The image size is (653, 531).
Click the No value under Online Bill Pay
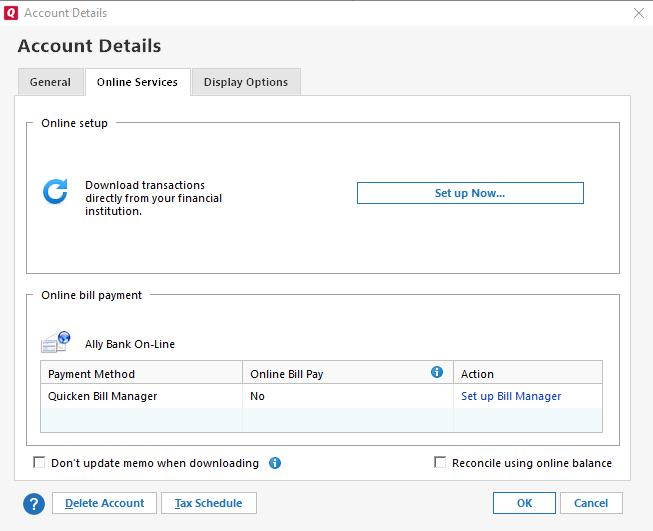[257, 396]
